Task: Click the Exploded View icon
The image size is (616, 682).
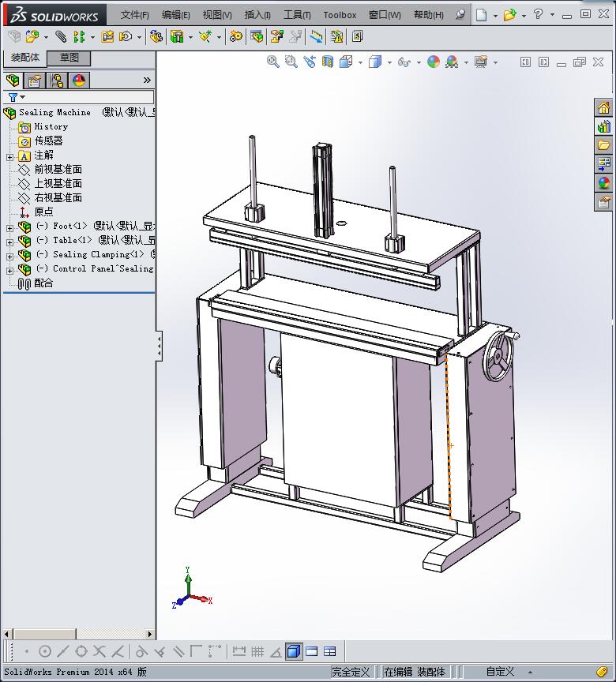Action: click(276, 36)
